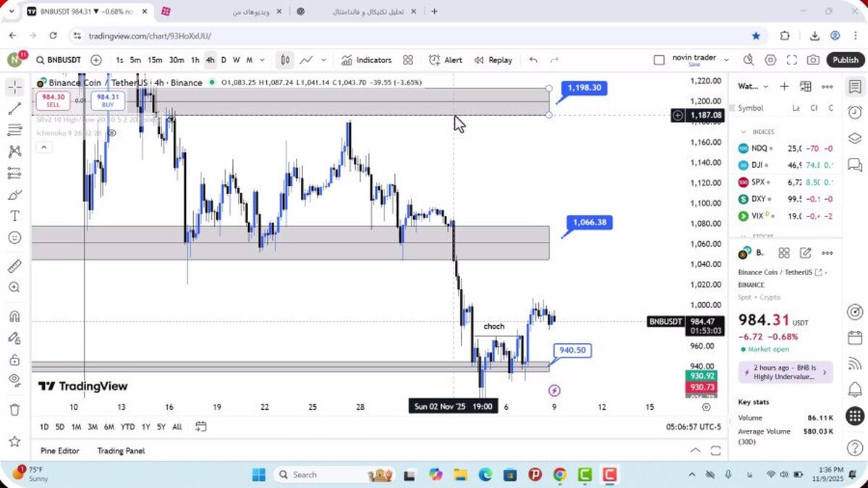This screenshot has width=868, height=488.
Task: Publish the chart idea
Action: (845, 60)
